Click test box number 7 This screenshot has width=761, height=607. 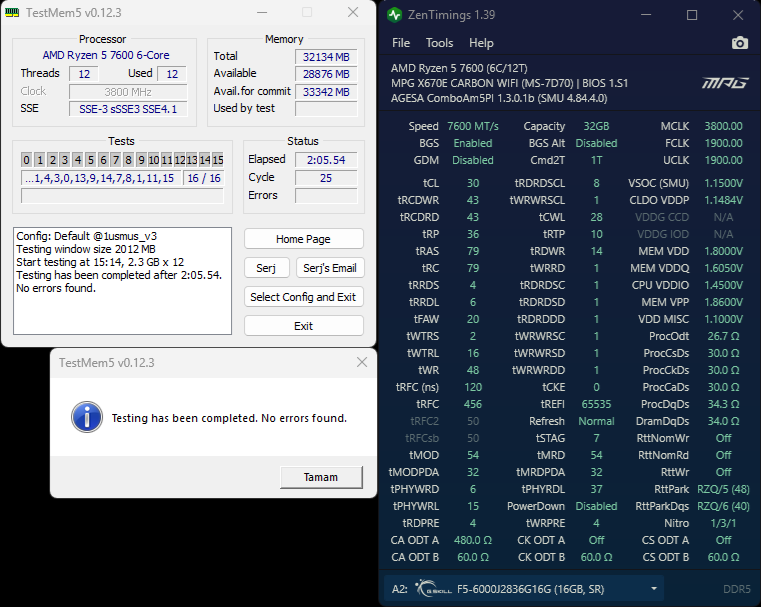tap(116, 160)
